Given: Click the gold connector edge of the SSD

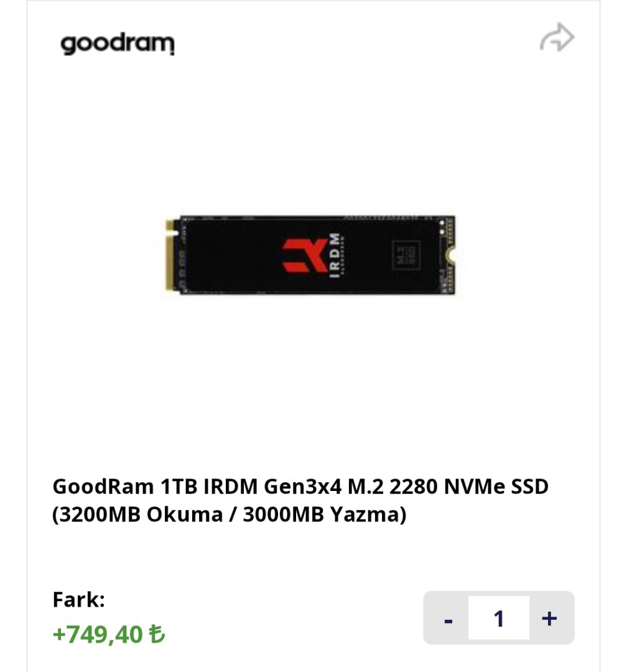Looking at the screenshot, I should [x=172, y=256].
